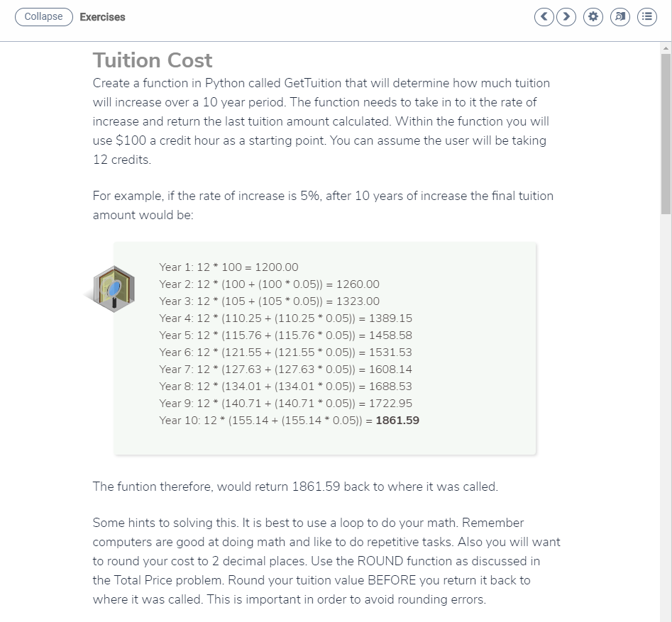
Task: Click the Tuition Cost heading
Action: (152, 60)
